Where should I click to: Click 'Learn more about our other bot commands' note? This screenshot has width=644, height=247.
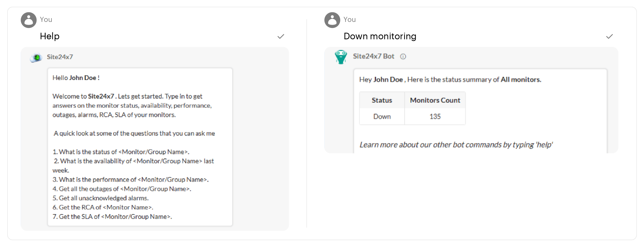pos(456,145)
